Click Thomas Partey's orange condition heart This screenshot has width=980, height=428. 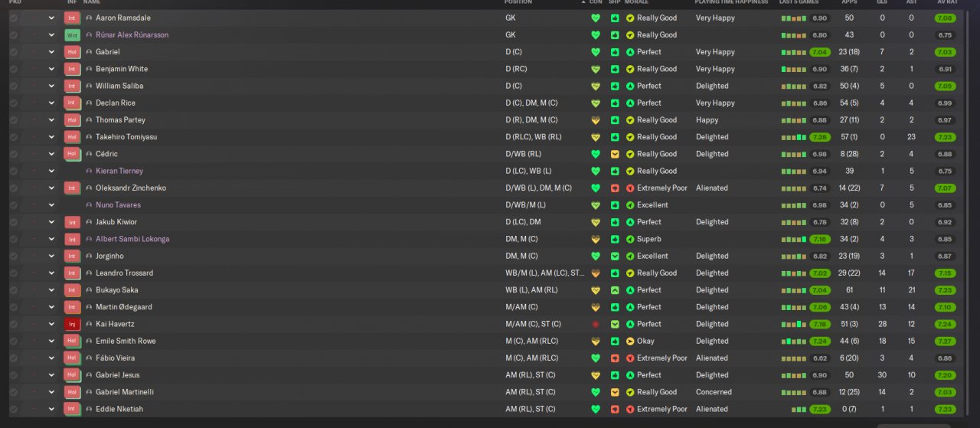coord(596,120)
